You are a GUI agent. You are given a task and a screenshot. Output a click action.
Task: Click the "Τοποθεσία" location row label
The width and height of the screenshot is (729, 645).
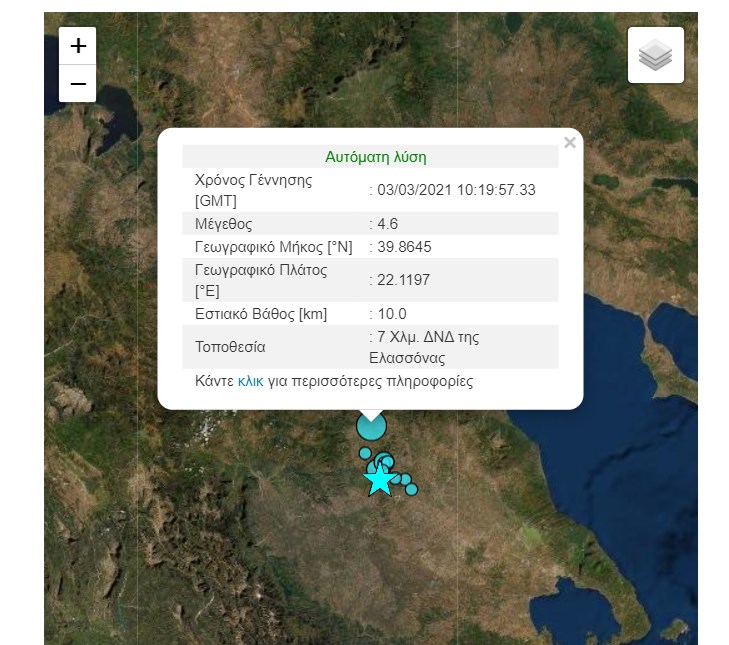coord(230,347)
